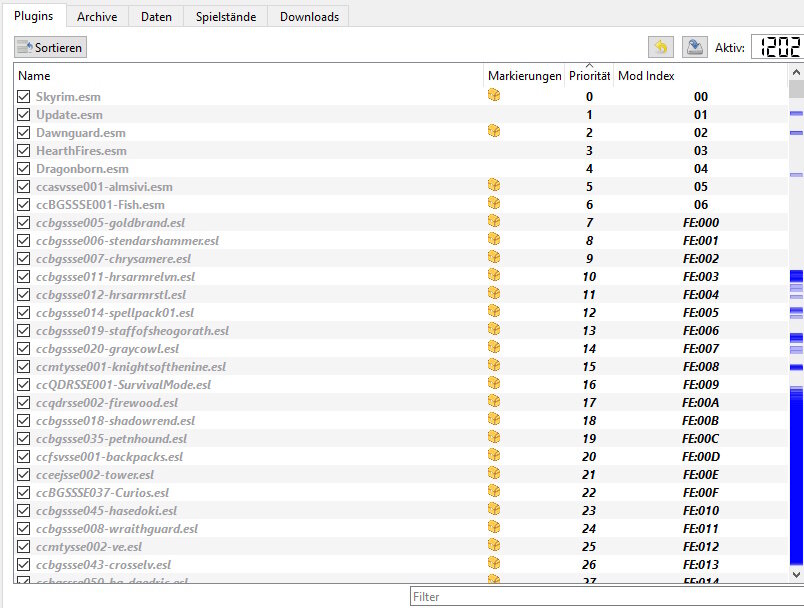804x608 pixels.
Task: Open the Plugins tab
Action: click(33, 15)
